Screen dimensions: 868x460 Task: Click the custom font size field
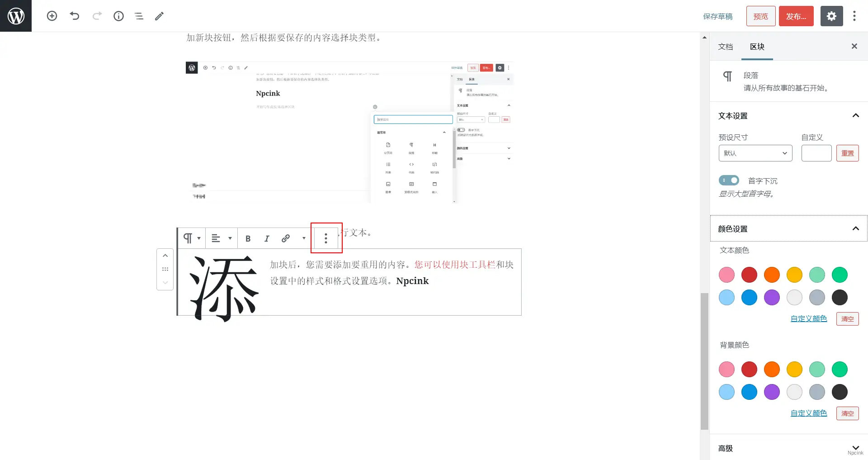point(816,153)
